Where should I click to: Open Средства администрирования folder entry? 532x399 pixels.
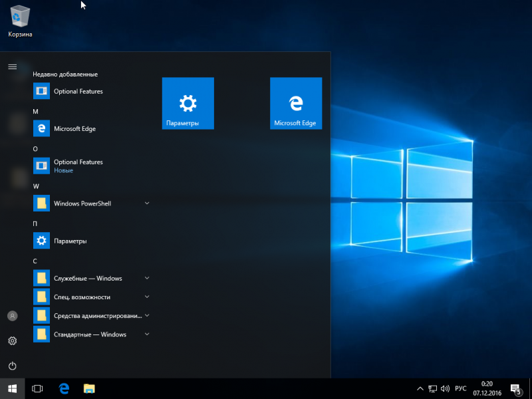tap(92, 315)
